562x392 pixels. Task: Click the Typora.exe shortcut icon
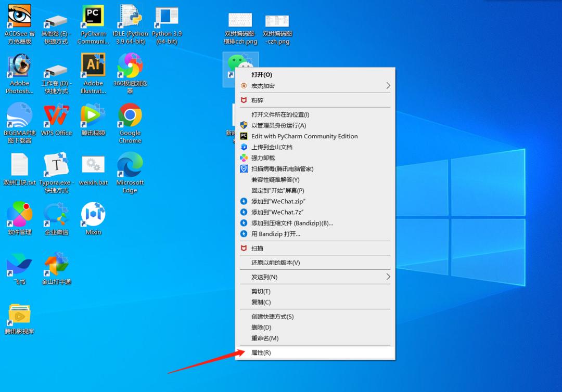click(56, 164)
